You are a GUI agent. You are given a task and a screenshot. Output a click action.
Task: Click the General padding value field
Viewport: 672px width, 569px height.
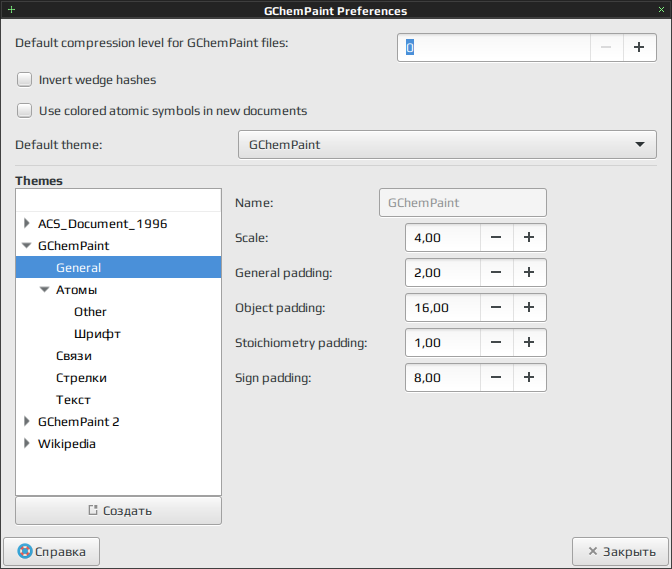pos(443,273)
